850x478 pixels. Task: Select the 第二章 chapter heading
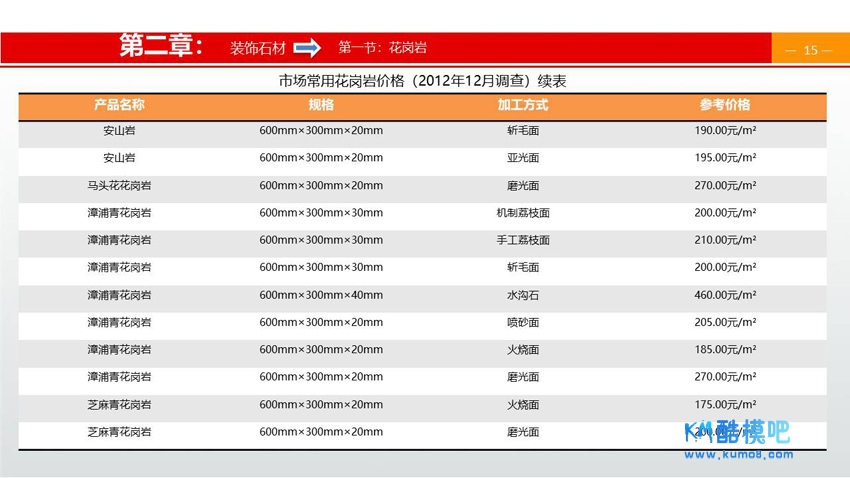pos(162,47)
